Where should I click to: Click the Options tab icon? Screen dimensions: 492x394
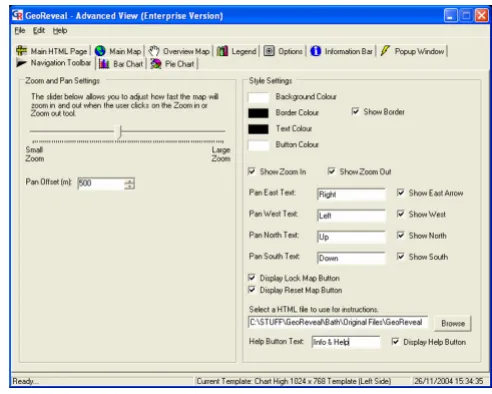269,51
